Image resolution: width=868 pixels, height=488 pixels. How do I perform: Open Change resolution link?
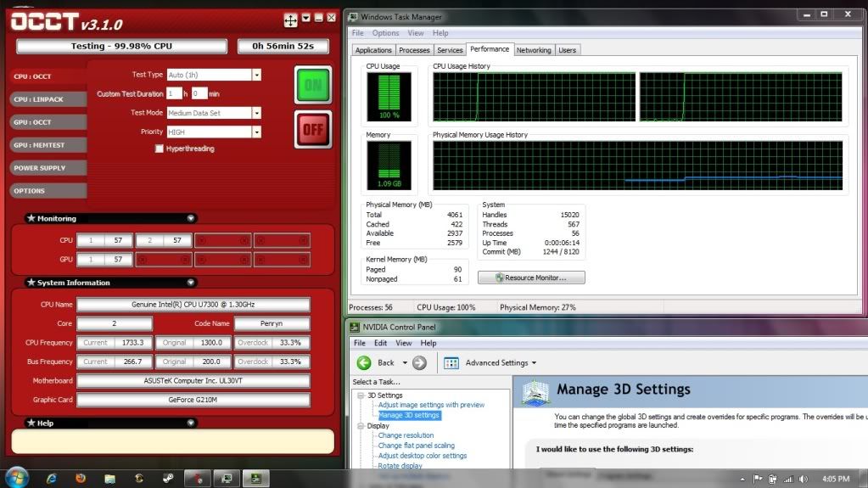pyautogui.click(x=406, y=435)
